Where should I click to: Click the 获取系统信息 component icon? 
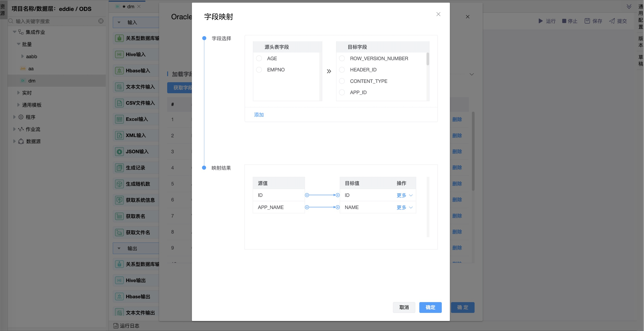119,200
